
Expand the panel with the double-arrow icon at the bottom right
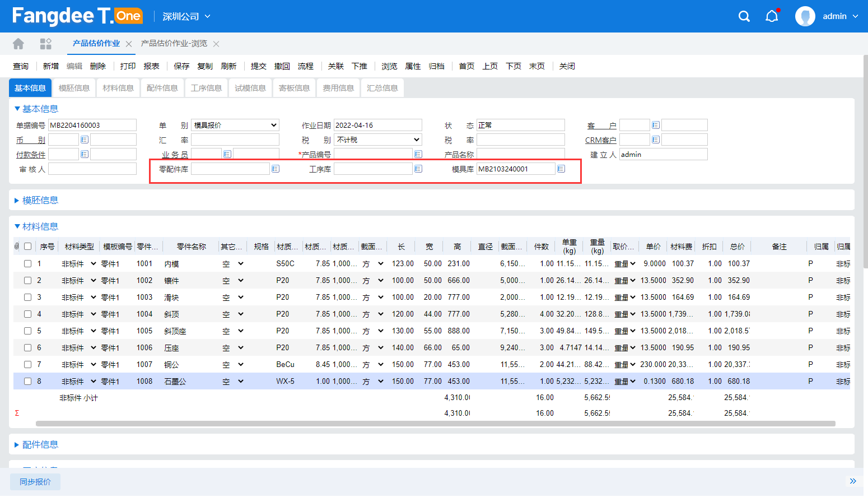point(853,481)
